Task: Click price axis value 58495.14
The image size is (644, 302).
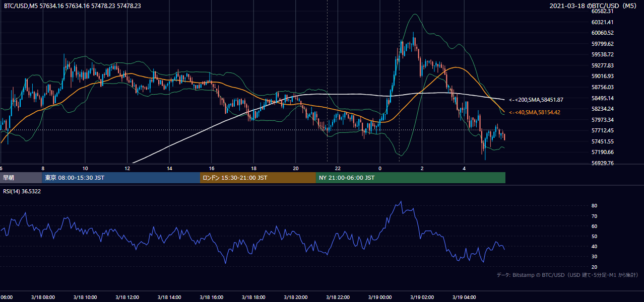Action: (x=602, y=98)
